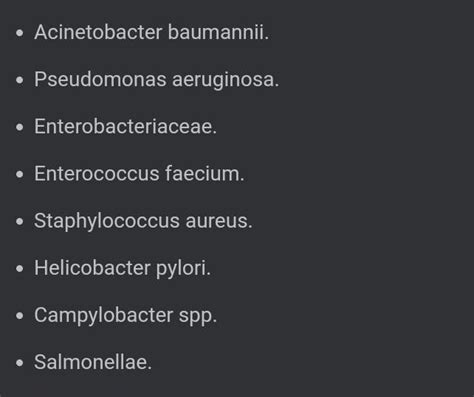Click the word Helicobacter

[x=92, y=268]
